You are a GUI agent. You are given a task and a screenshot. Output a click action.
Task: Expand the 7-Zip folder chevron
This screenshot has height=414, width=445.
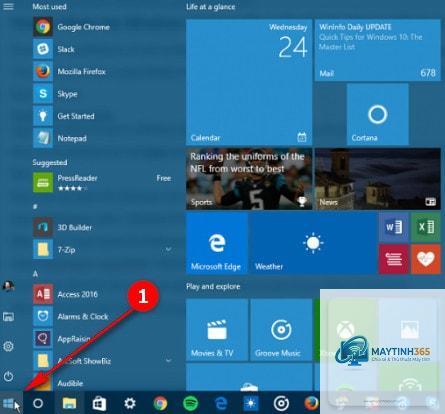(x=169, y=249)
